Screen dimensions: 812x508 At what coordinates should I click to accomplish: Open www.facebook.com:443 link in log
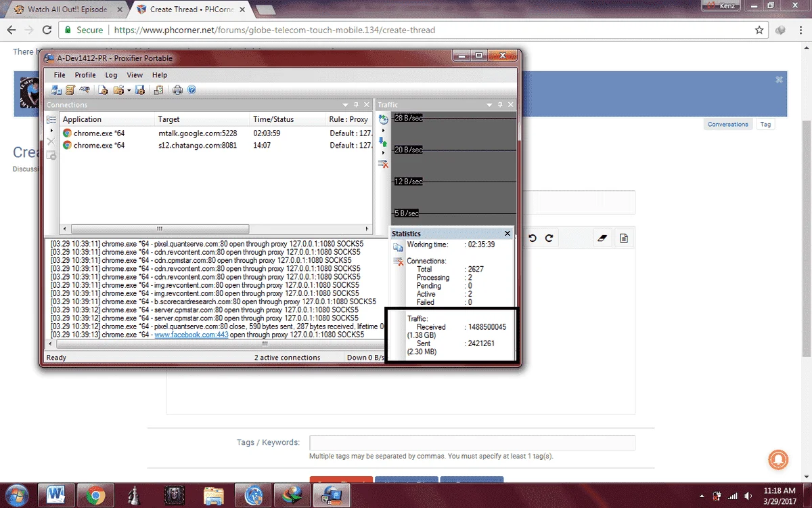click(191, 335)
